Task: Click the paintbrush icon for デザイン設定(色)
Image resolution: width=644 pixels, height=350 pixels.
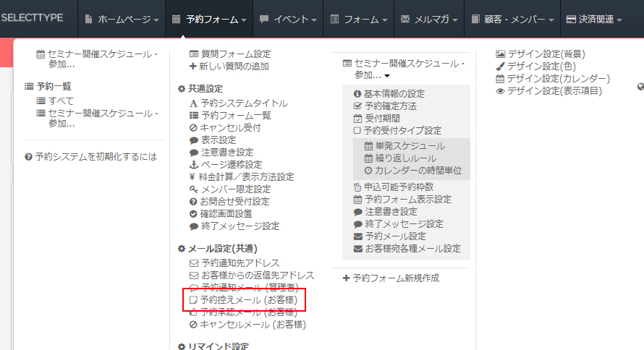Action: 500,67
